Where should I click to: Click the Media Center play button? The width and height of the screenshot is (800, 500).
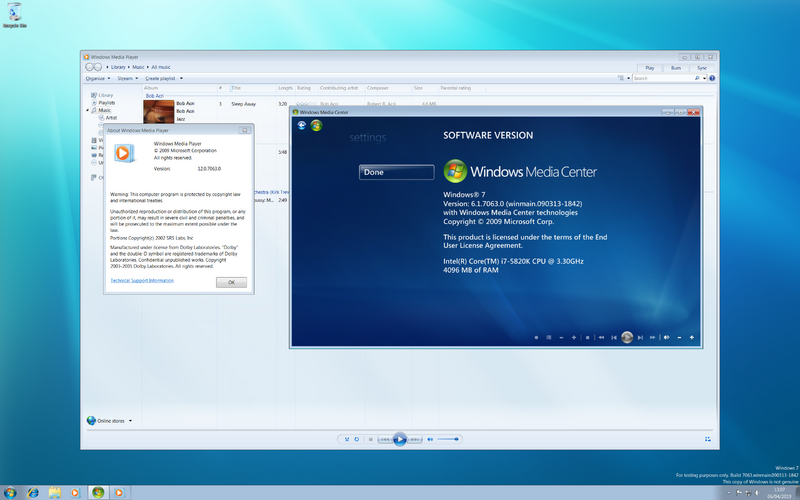point(627,337)
